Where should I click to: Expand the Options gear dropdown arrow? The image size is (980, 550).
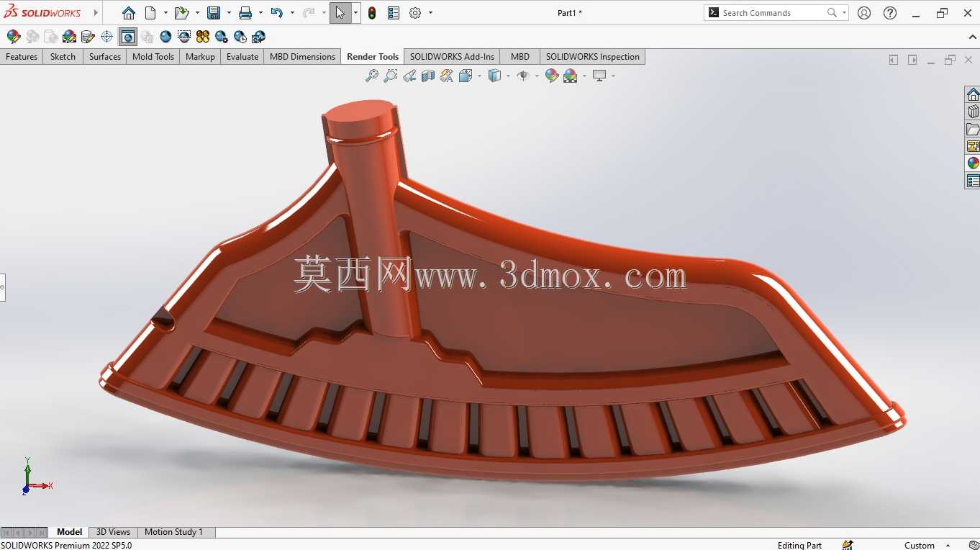430,13
